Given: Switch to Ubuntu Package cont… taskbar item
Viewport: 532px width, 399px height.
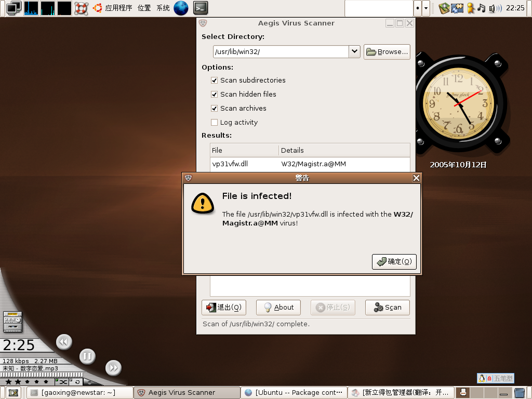Looking at the screenshot, I should (294, 393).
